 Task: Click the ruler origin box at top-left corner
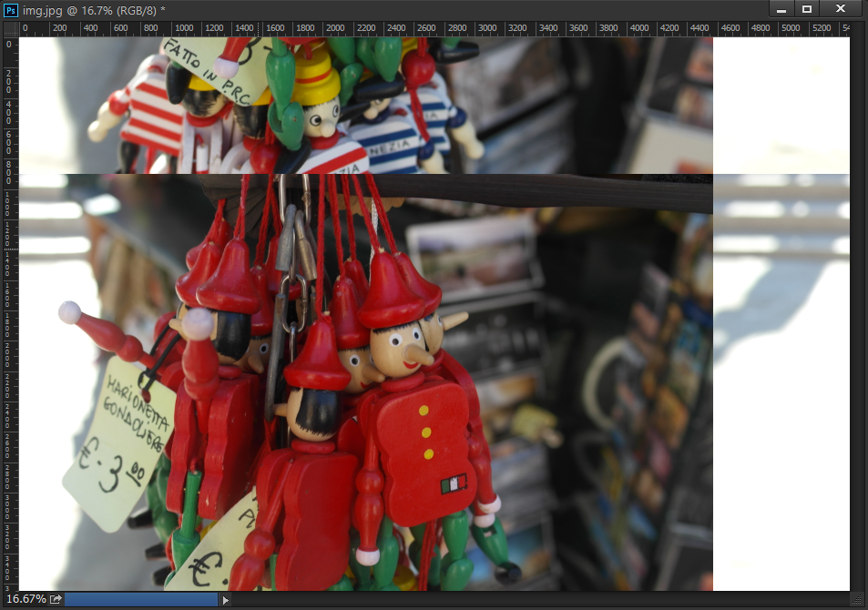[x=10, y=29]
